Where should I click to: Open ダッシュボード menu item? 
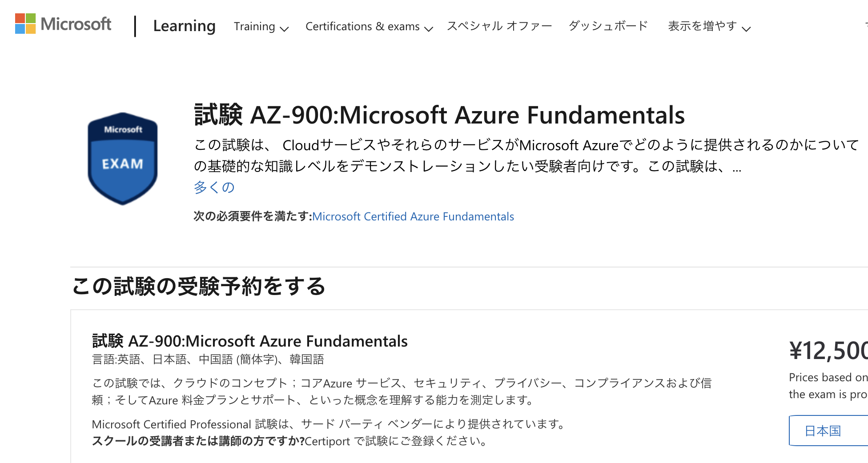608,26
